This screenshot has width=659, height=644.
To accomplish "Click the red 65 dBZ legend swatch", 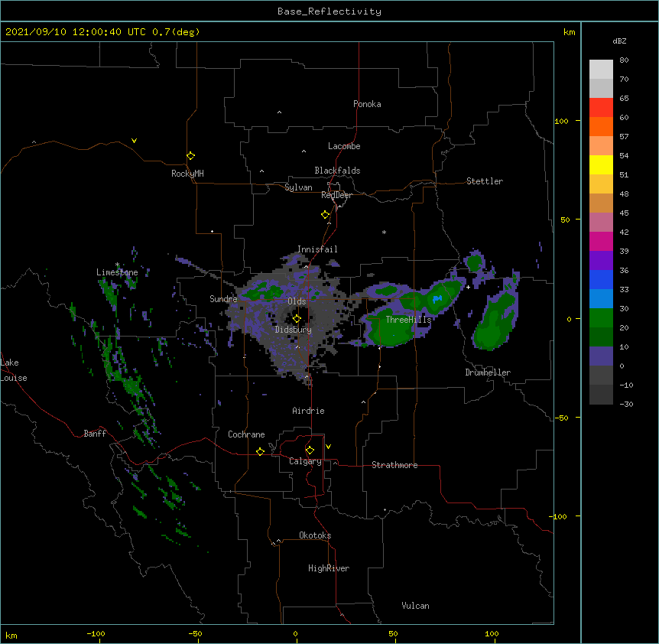I will [601, 108].
